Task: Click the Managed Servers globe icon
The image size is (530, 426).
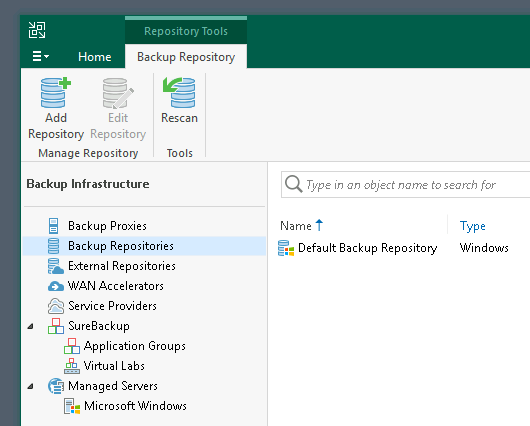Action: [x=56, y=386]
